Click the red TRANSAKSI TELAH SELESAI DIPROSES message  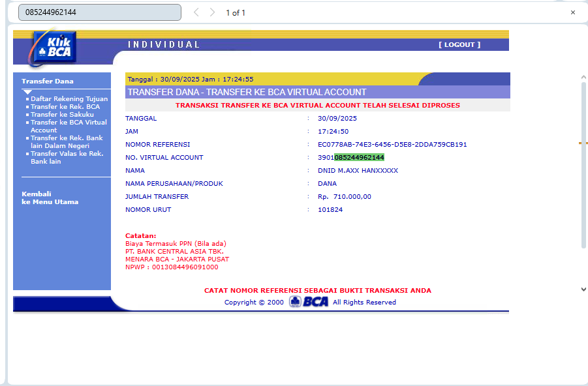[318, 106]
